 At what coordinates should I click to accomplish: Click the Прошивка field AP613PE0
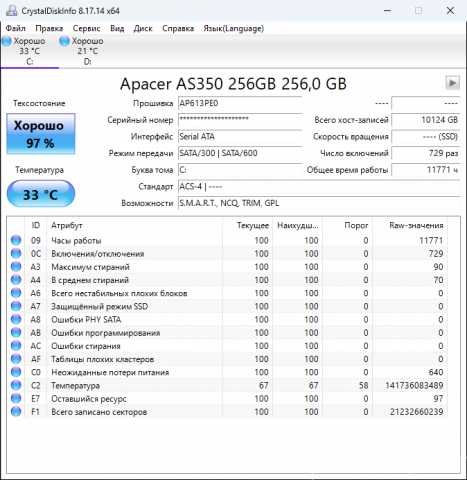[240, 103]
